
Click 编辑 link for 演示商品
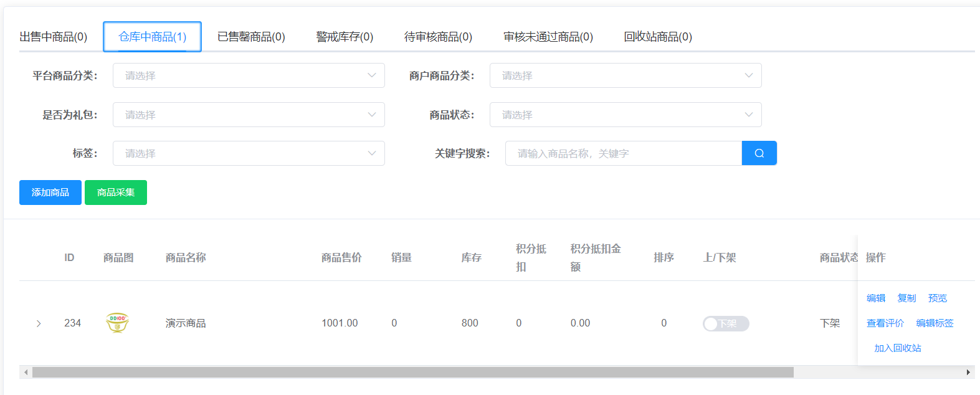tap(876, 298)
